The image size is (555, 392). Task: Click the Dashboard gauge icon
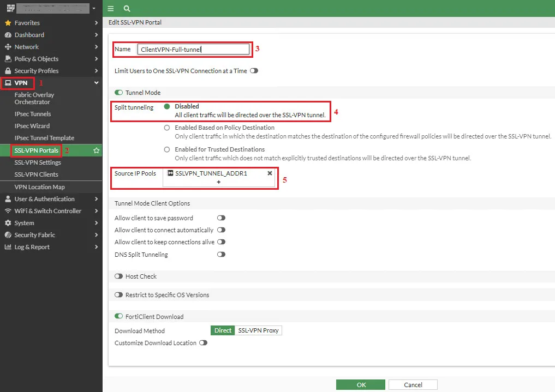pyautogui.click(x=8, y=35)
